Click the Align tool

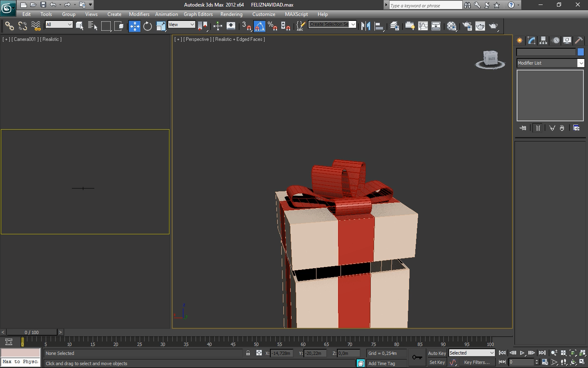(379, 26)
